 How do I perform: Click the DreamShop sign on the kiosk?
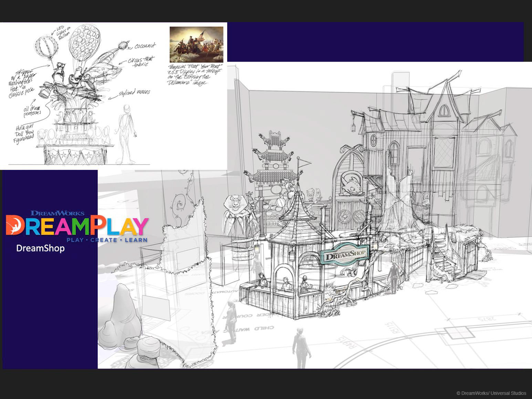345,254
